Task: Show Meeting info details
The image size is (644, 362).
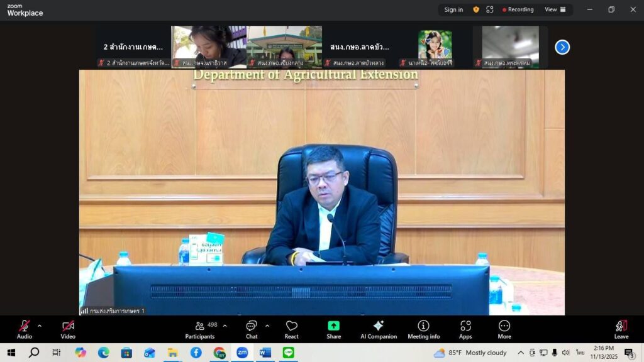Action: [423, 329]
